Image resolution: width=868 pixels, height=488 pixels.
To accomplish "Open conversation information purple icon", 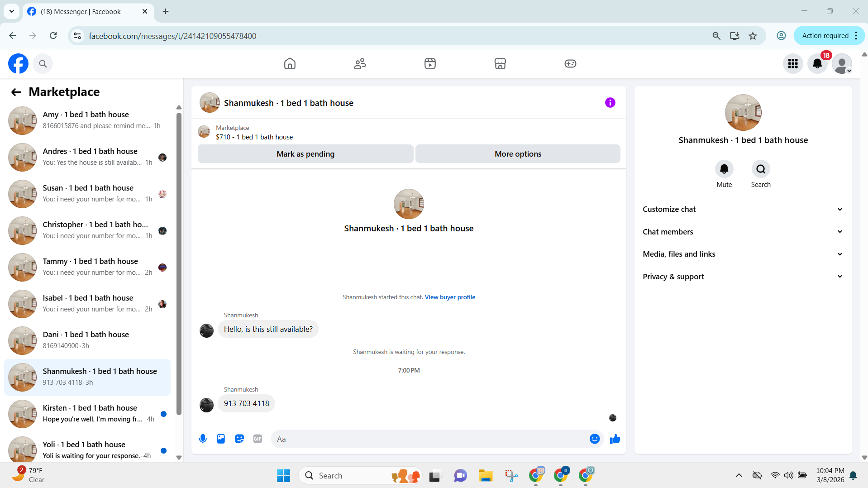I will click(x=610, y=103).
